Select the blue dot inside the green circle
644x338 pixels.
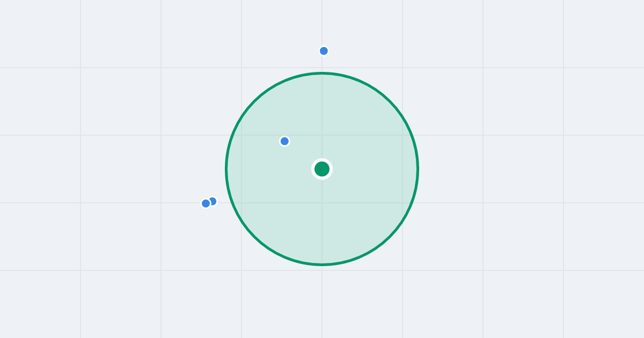(x=284, y=141)
